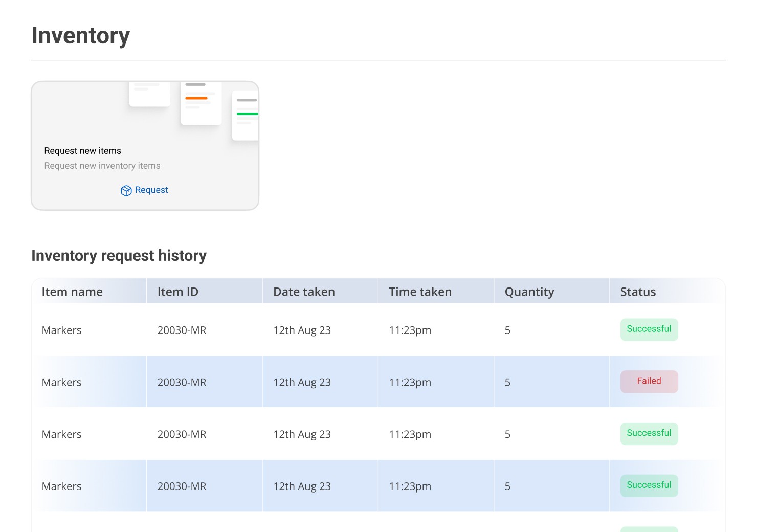Click the 11:23pm time in fourth row

pos(410,486)
